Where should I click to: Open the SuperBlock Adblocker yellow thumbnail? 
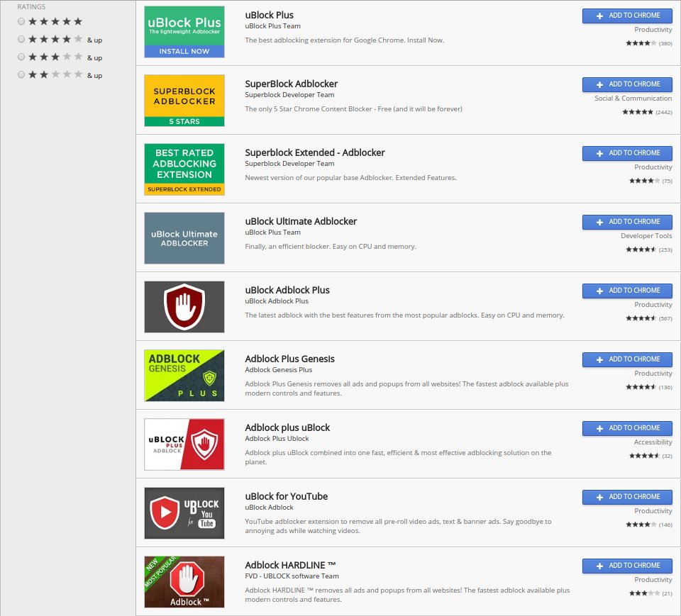[184, 100]
